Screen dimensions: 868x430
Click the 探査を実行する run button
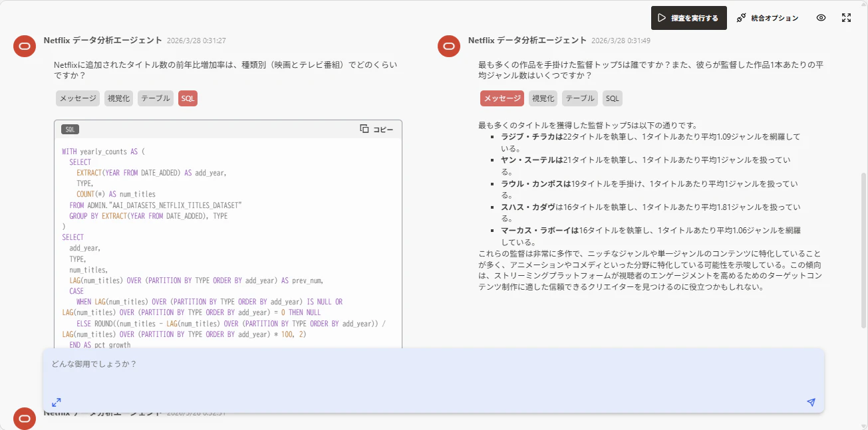688,18
